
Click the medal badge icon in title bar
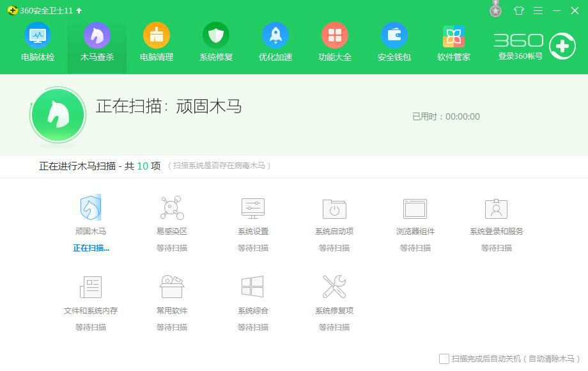point(496,9)
